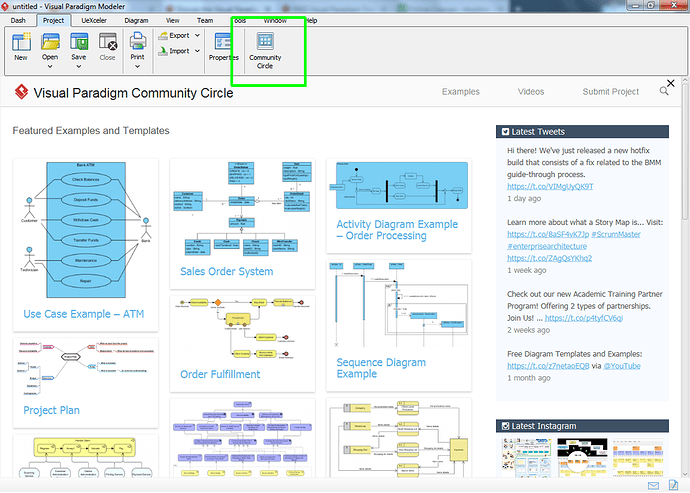This screenshot has height=493, width=690.
Task: Click the ATM use case diagram thumbnail
Action: coord(86,230)
